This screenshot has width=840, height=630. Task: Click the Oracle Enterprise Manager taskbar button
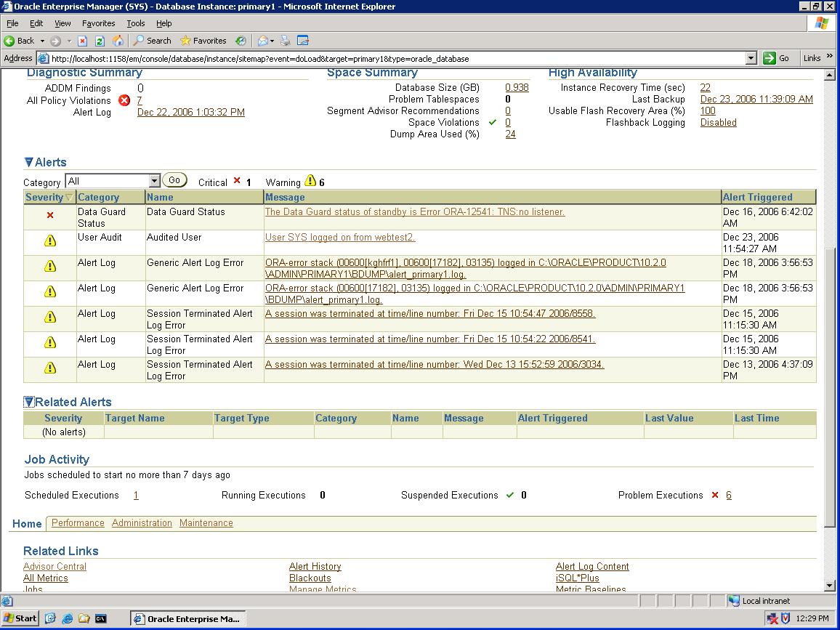coord(188,618)
